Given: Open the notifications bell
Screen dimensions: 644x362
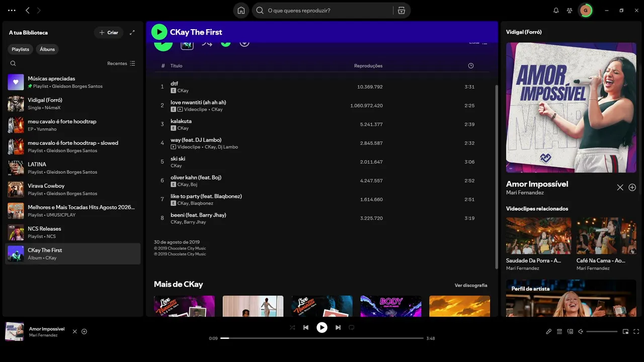Looking at the screenshot, I should tap(556, 11).
